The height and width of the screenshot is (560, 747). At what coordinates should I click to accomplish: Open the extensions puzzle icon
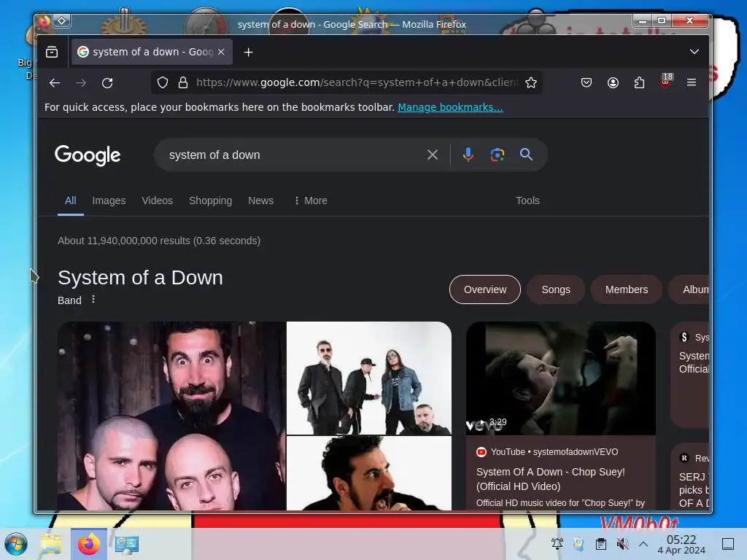coord(639,83)
